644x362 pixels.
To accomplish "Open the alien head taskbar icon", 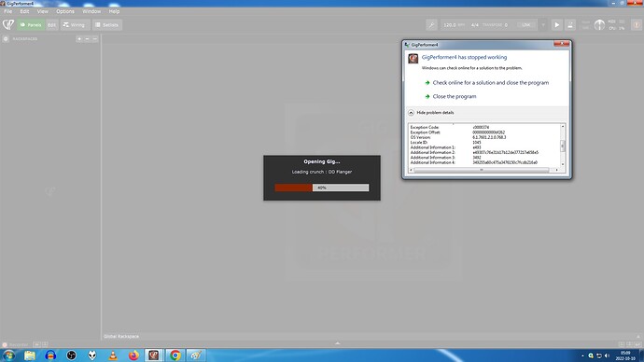I will click(92, 355).
